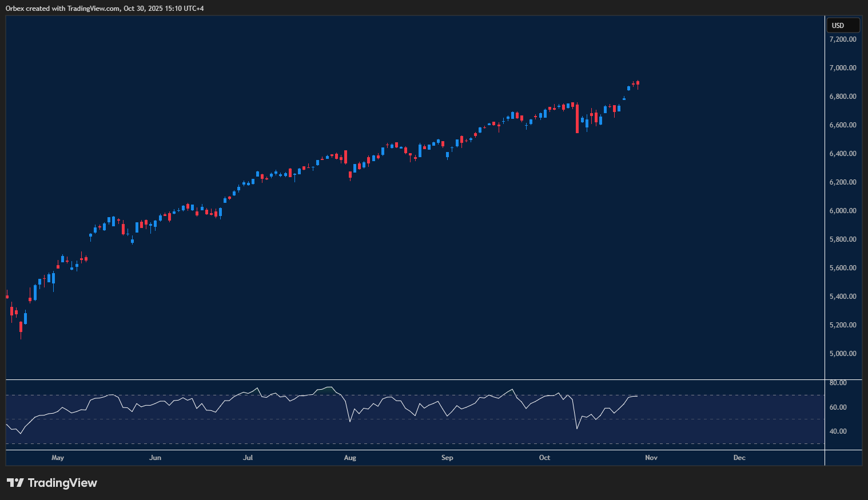The width and height of the screenshot is (868, 500).
Task: Select the Dec time axis label
Action: (x=739, y=458)
